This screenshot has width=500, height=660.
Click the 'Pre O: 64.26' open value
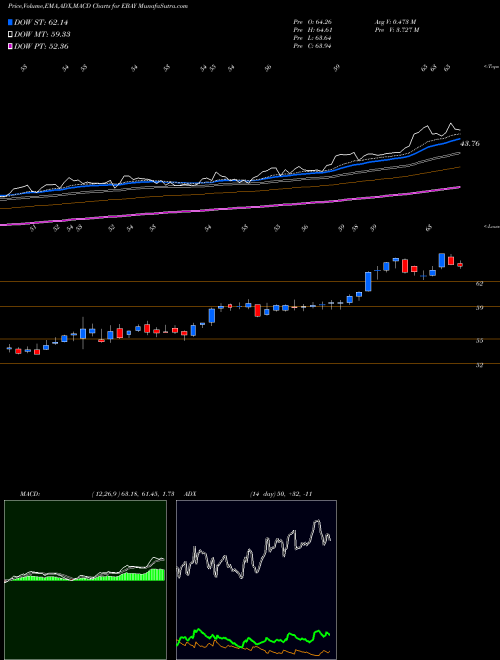[x=312, y=22]
